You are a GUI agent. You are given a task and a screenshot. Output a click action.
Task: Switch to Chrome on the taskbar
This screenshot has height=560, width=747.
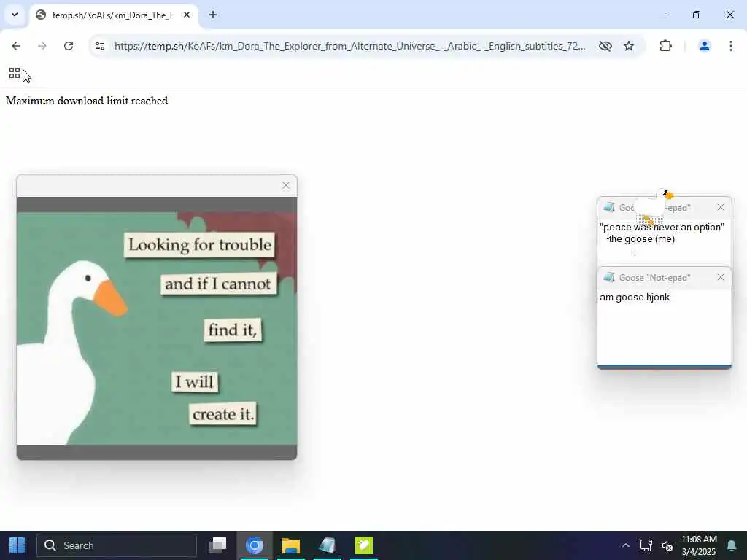(255, 545)
